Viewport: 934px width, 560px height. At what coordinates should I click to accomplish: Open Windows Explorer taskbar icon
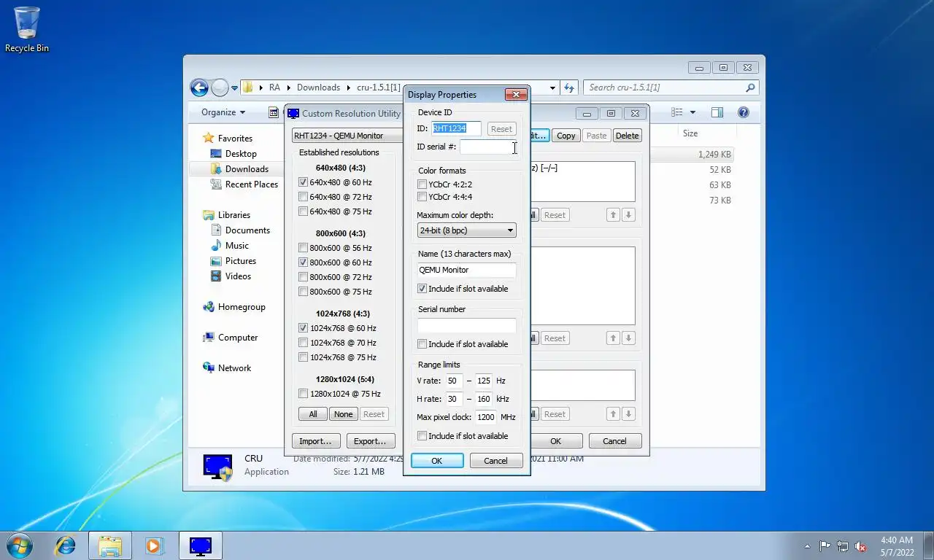[x=110, y=545]
